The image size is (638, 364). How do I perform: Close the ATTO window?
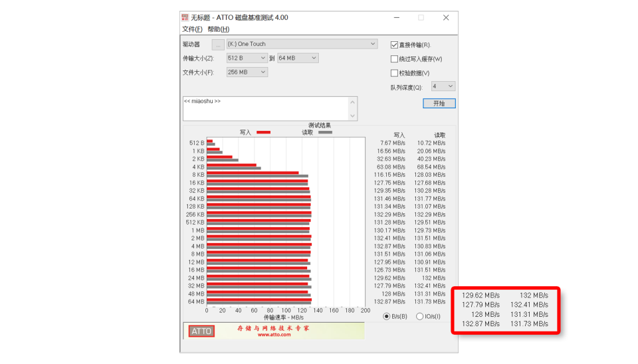pyautogui.click(x=446, y=17)
